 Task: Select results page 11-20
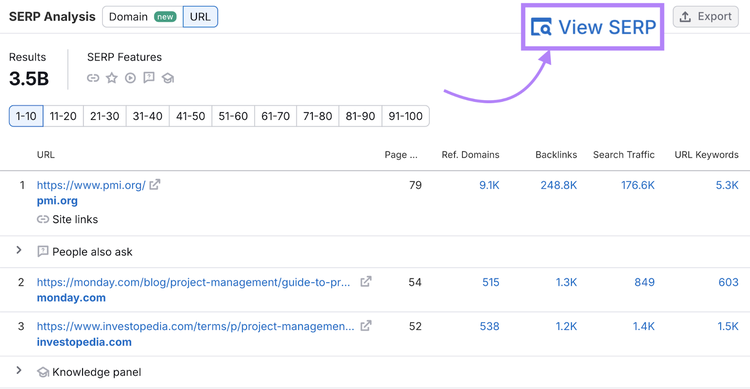63,116
